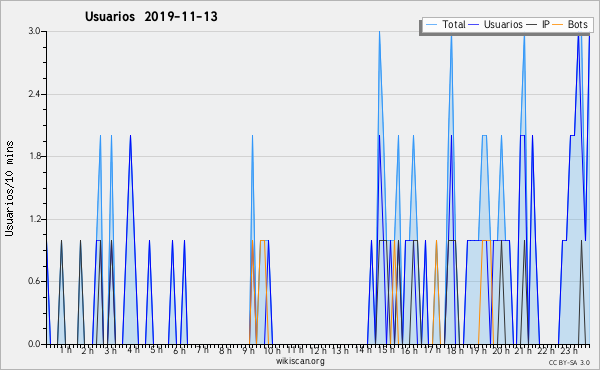The image size is (600, 370).
Task: Click the x-axis label '11 h'
Action: click(x=295, y=350)
